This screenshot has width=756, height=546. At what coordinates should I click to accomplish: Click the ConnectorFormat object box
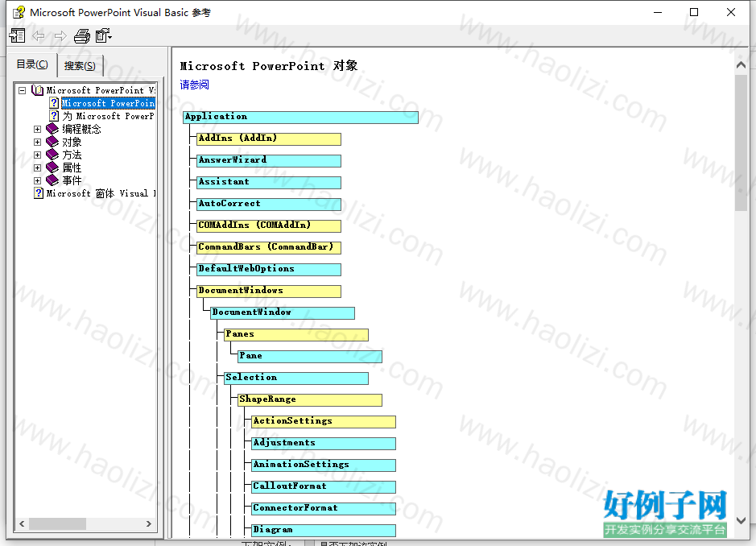click(x=324, y=508)
